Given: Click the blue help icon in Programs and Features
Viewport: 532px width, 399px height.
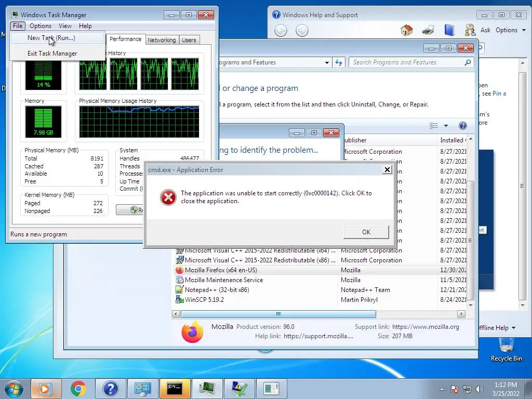Looking at the screenshot, I should [x=463, y=126].
